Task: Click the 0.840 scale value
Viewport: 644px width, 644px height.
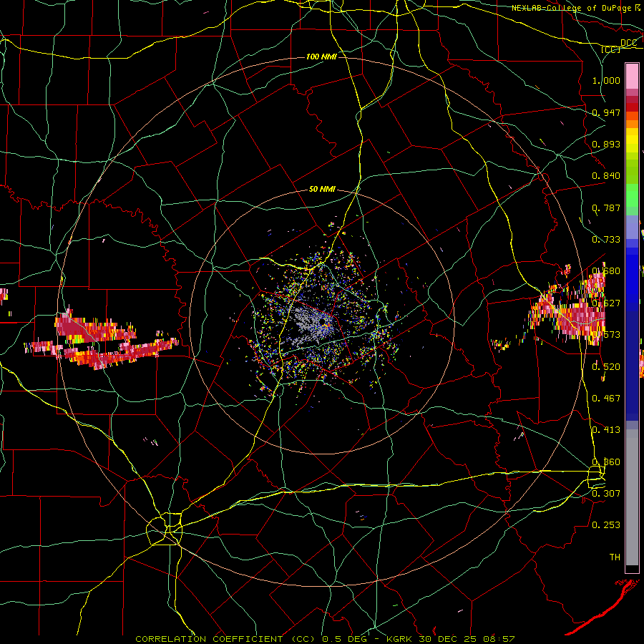Action: (x=606, y=176)
